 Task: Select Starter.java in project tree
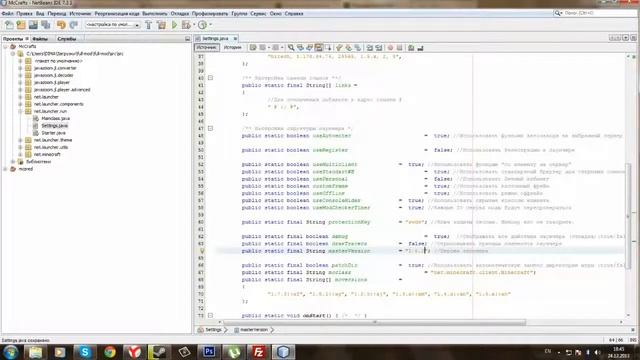[x=53, y=133]
